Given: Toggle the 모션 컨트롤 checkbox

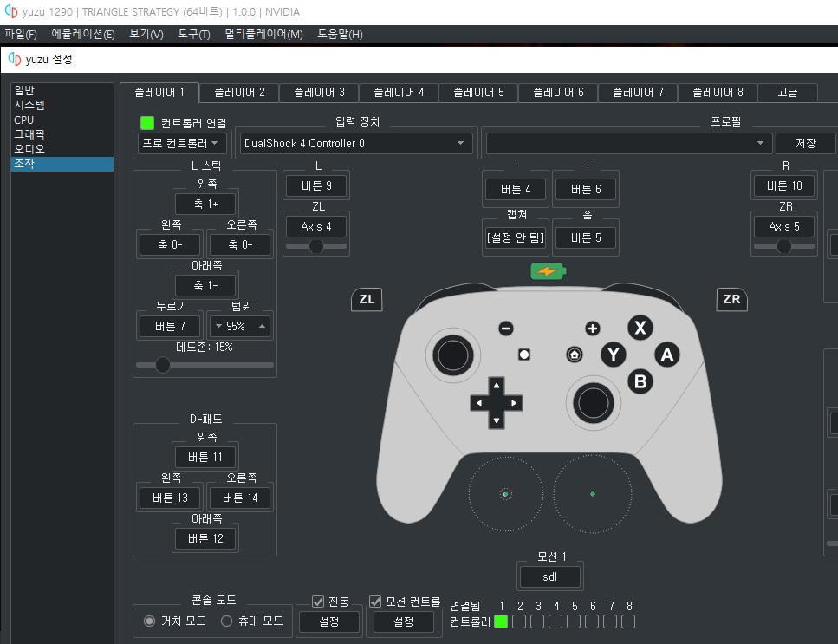Looking at the screenshot, I should click(375, 602).
